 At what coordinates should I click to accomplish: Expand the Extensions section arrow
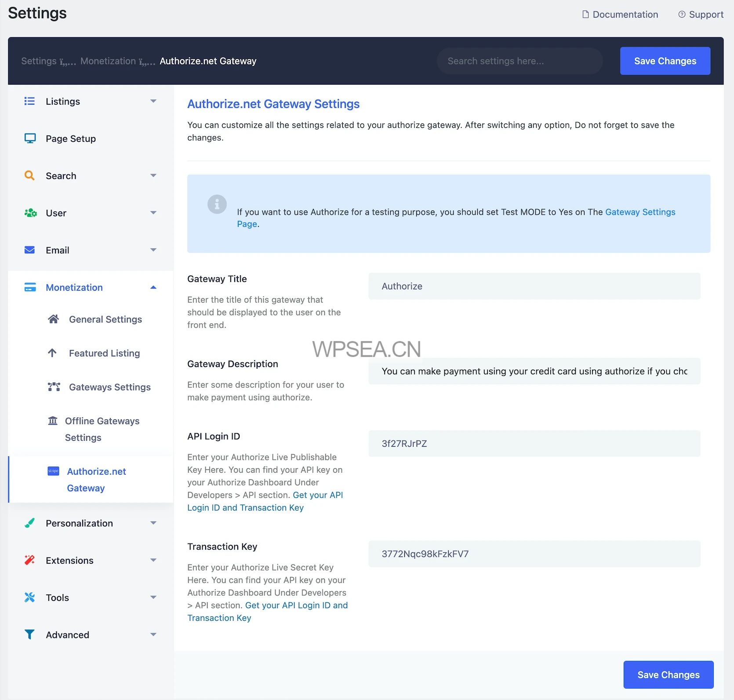point(153,561)
